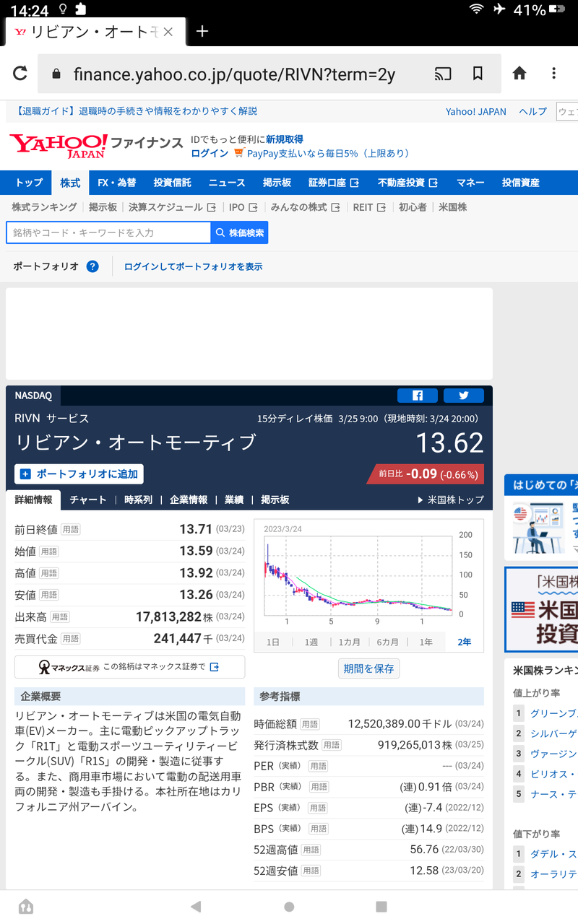The height and width of the screenshot is (924, 578).
Task: Reload the page with the refresh icon
Action: pyautogui.click(x=20, y=73)
